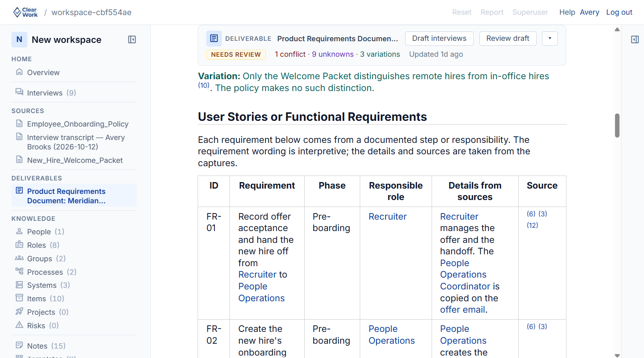Open citation (12) in FR-01 Source cell
Image resolution: width=644 pixels, height=358 pixels.
(533, 225)
